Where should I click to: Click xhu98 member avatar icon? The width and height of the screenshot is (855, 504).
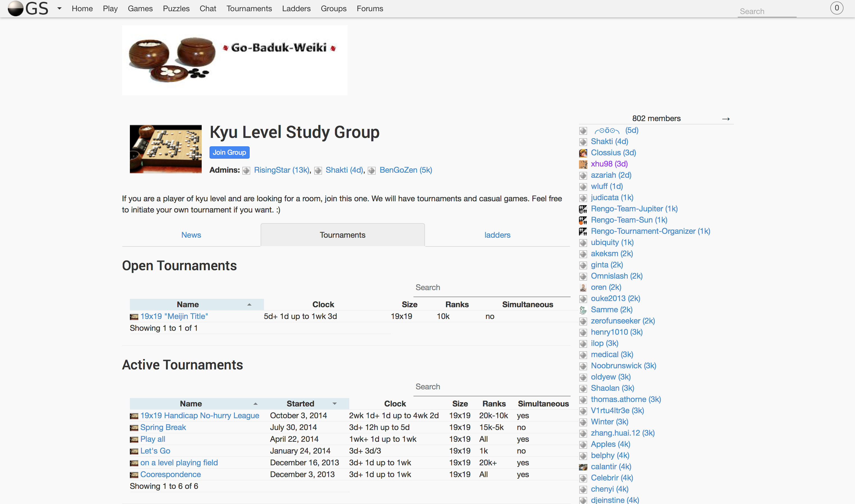583,164
